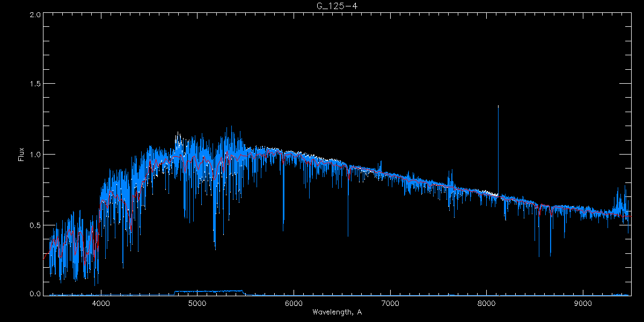Image resolution: width=644 pixels, height=322 pixels.
Task: Click the raised flat error curve near 5000
Action: [x=209, y=291]
